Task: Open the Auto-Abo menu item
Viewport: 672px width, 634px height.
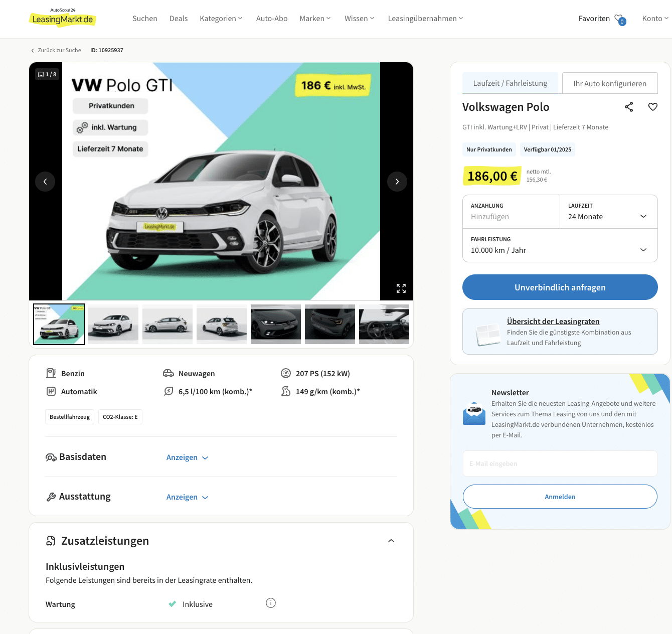Action: (272, 19)
